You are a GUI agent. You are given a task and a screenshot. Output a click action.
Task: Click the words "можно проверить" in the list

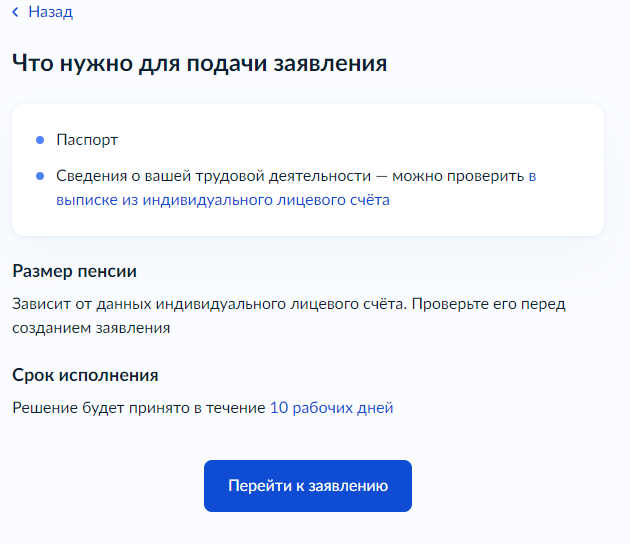457,176
